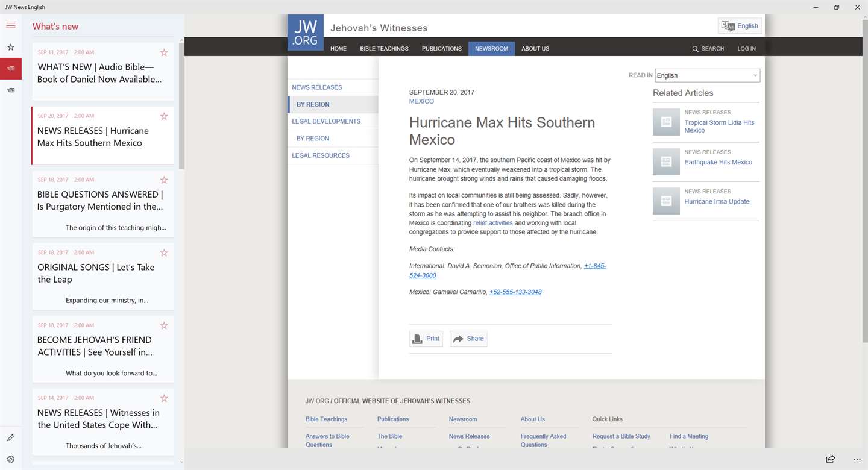
Task: Click the Earthquake Hits Mexico thumbnail icon
Action: (666, 161)
